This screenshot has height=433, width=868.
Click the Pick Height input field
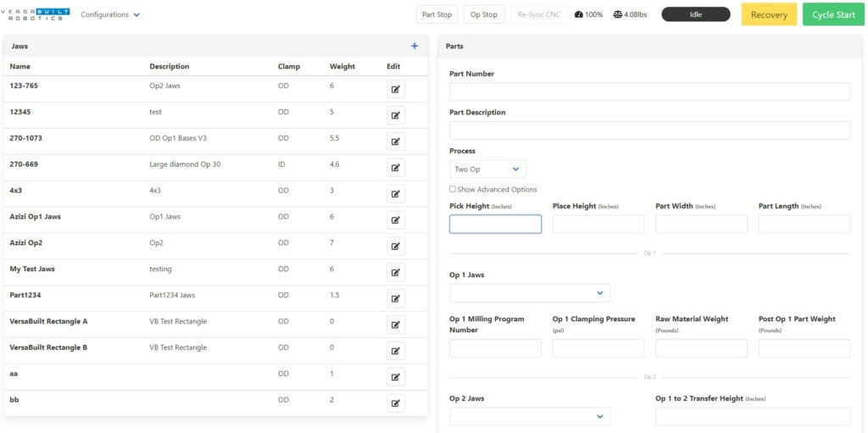495,225
